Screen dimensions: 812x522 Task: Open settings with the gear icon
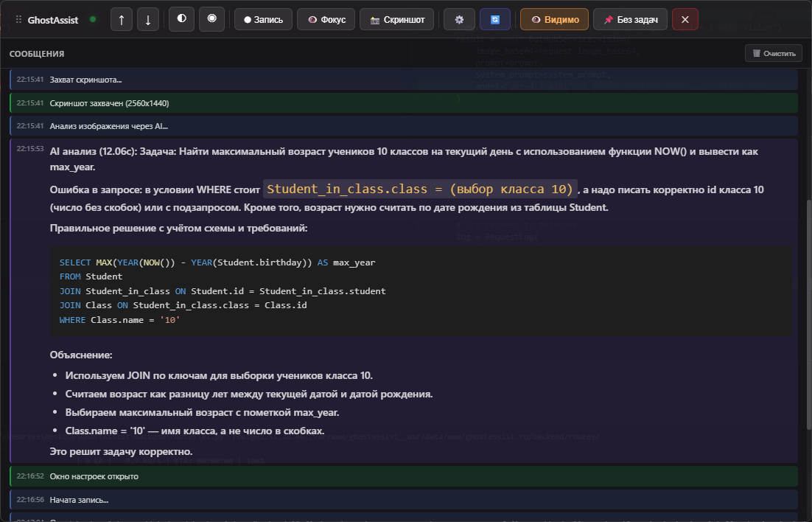(459, 20)
